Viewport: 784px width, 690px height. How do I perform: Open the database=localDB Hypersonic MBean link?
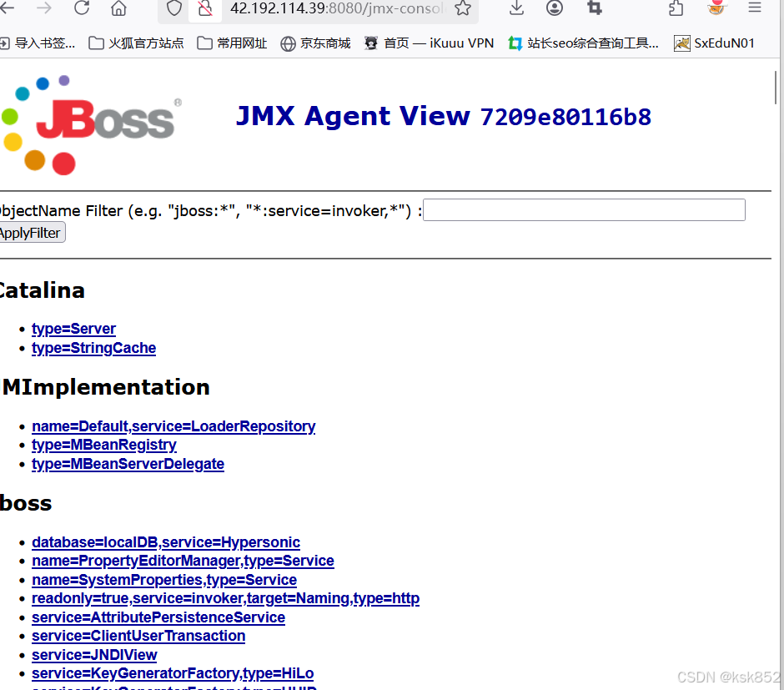coord(165,542)
